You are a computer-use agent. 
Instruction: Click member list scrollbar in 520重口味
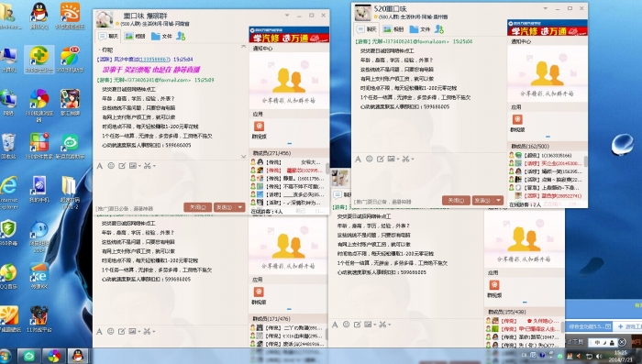tap(586, 161)
